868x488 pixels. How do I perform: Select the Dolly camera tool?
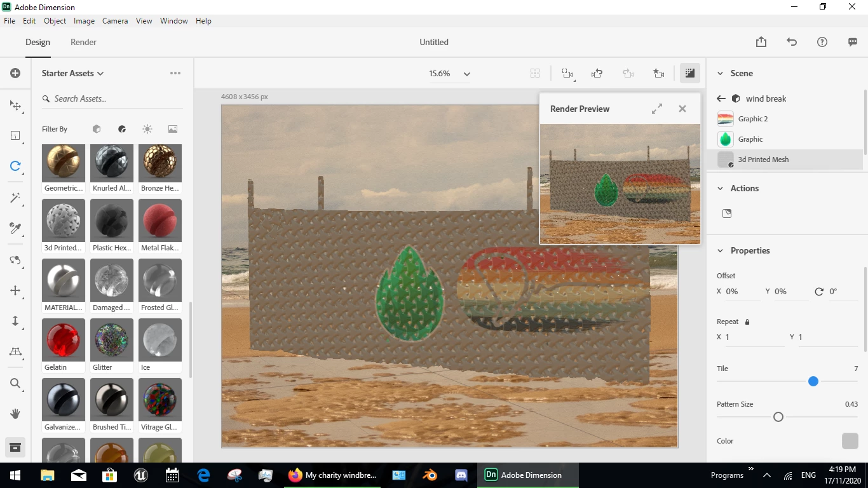[15, 321]
